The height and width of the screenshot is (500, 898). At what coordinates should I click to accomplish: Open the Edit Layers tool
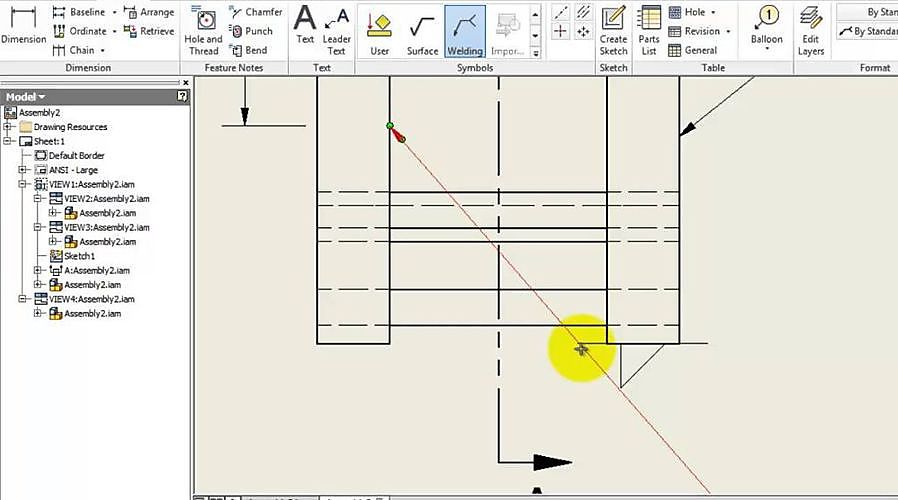[x=811, y=31]
